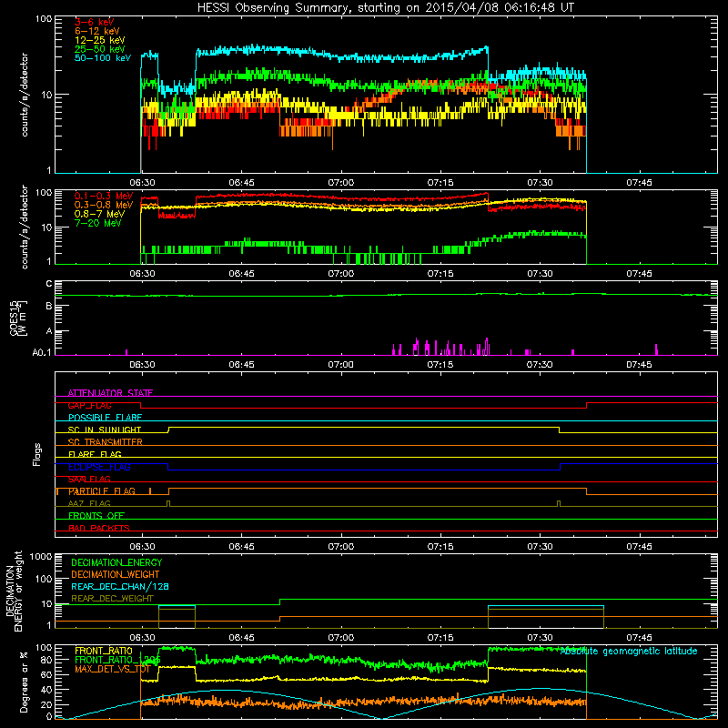Select the FRONTS_OFF flag label
Image resolution: width=728 pixels, height=728 pixels.
pos(96,516)
